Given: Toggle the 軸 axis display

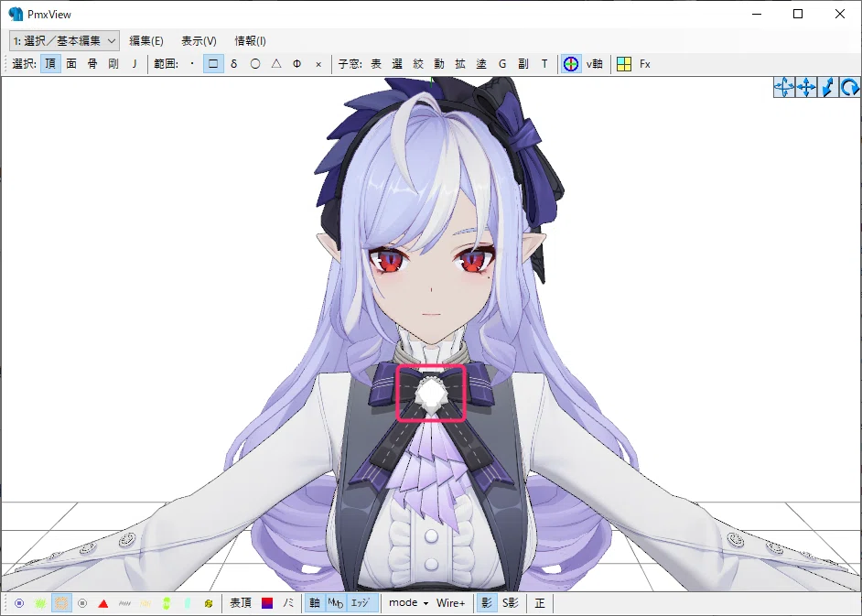Looking at the screenshot, I should 315,603.
